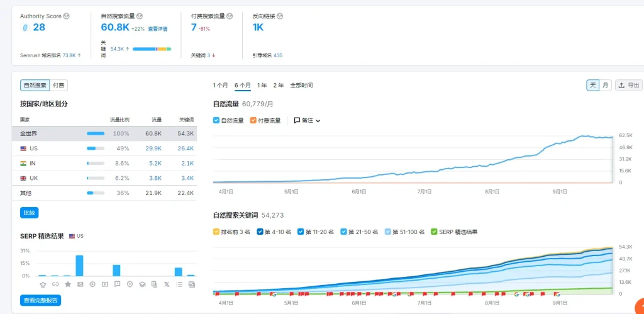644x314 pixels.
Task: Uncheck the 自然流量 checkbox
Action: point(216,120)
